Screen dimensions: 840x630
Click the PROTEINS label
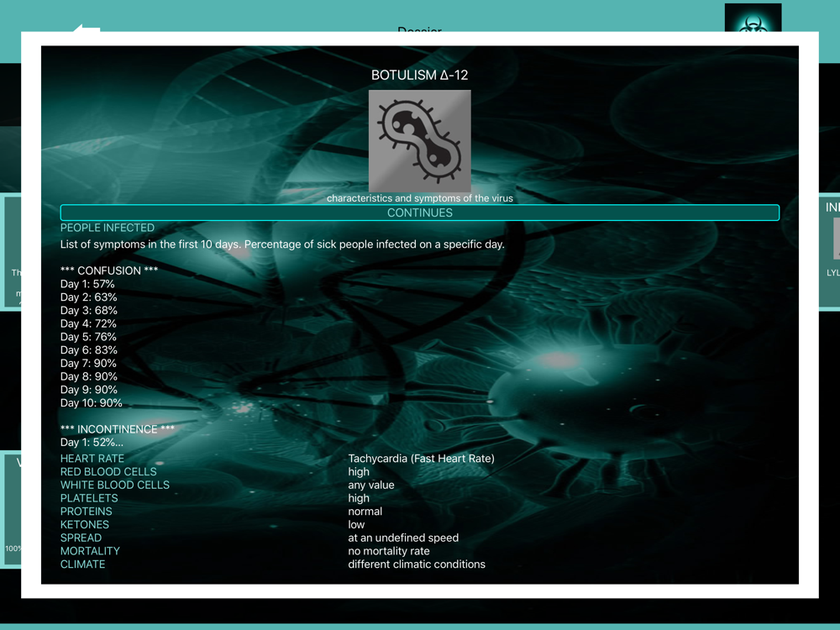(x=87, y=512)
